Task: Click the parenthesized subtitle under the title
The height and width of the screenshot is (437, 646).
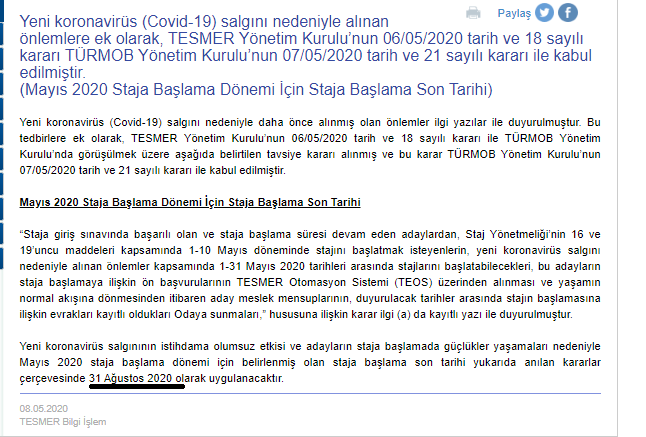Action: [x=256, y=89]
